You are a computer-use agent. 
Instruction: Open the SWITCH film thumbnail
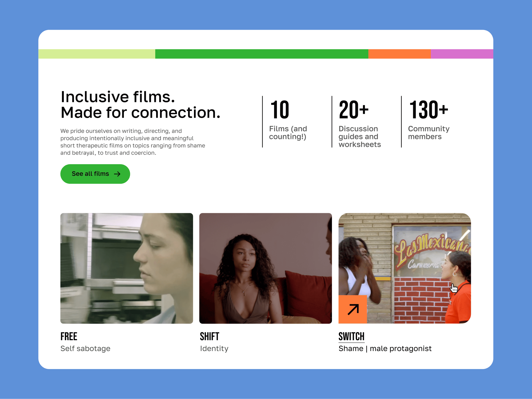405,268
